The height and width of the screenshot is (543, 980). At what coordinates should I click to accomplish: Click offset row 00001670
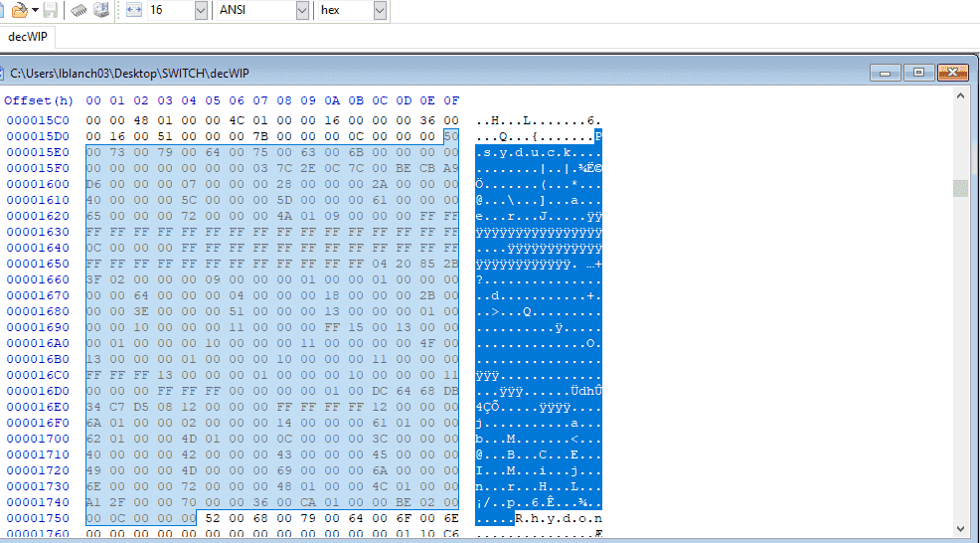[38, 295]
